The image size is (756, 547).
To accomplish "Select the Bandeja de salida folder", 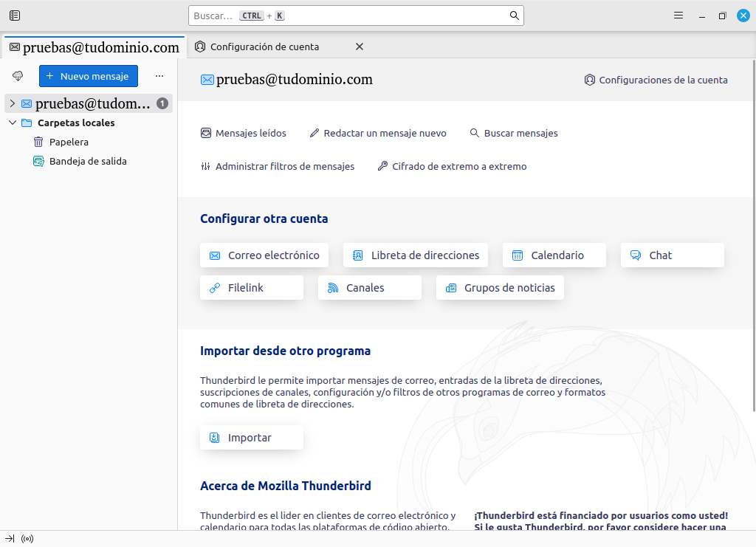I will tap(88, 161).
